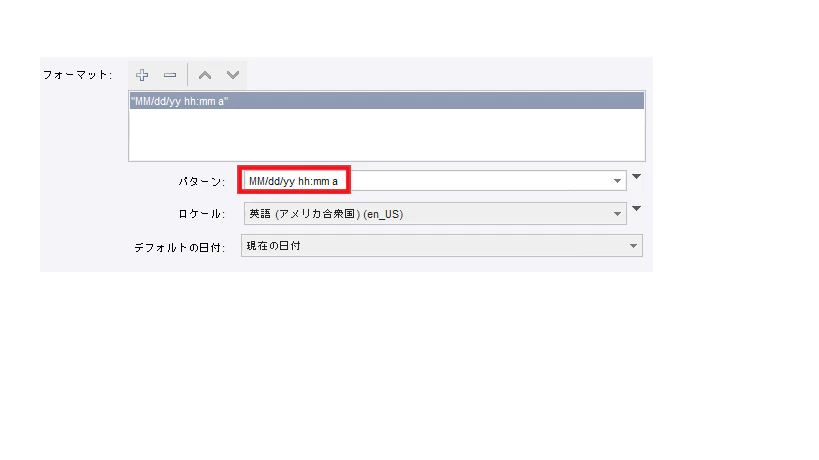819x460 pixels.
Task: Open the パターン combo box dropdown arrow
Action: point(617,181)
